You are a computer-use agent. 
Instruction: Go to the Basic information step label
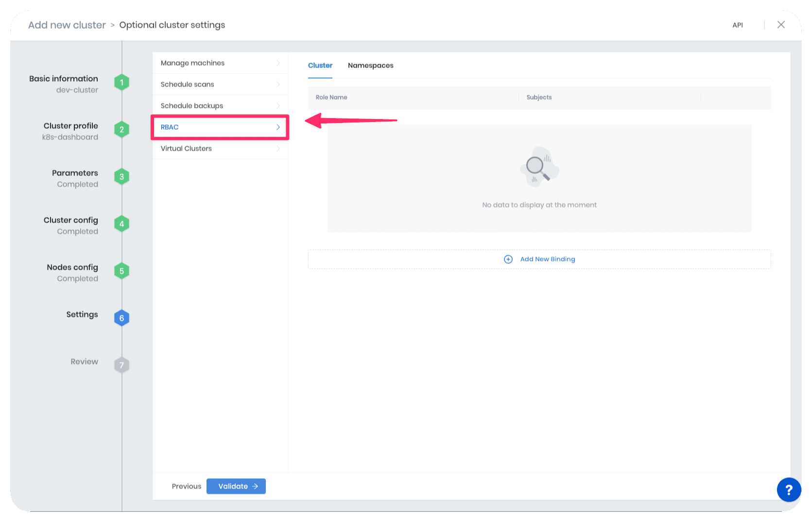pyautogui.click(x=64, y=78)
